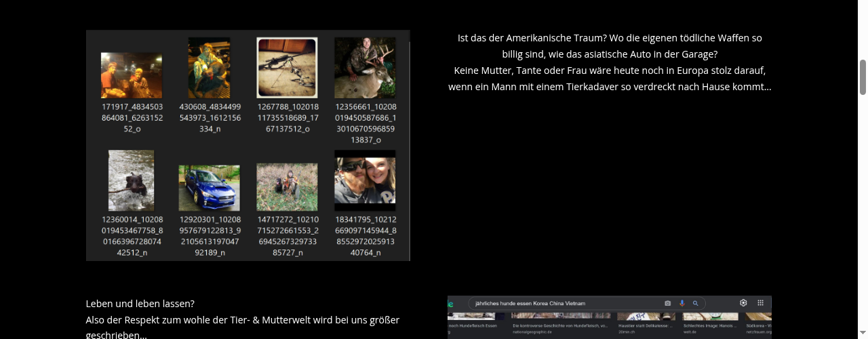Image resolution: width=868 pixels, height=339 pixels.
Task: Click the search field with 'jährliches hunde essen'
Action: tap(587, 303)
